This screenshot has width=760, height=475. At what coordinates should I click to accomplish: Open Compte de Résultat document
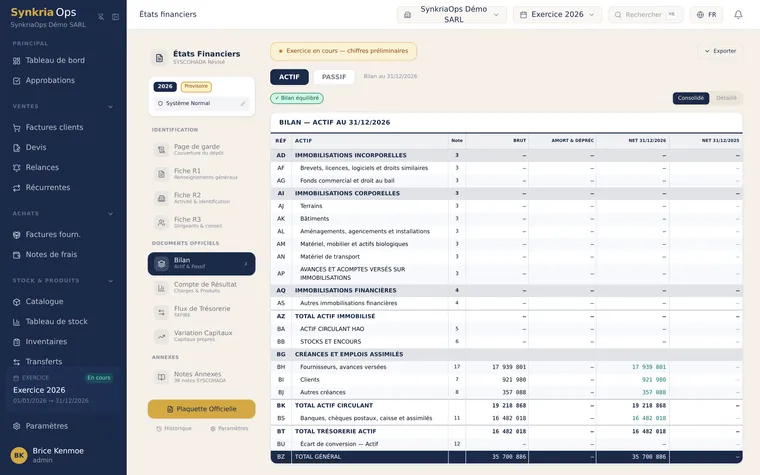pyautogui.click(x=201, y=288)
